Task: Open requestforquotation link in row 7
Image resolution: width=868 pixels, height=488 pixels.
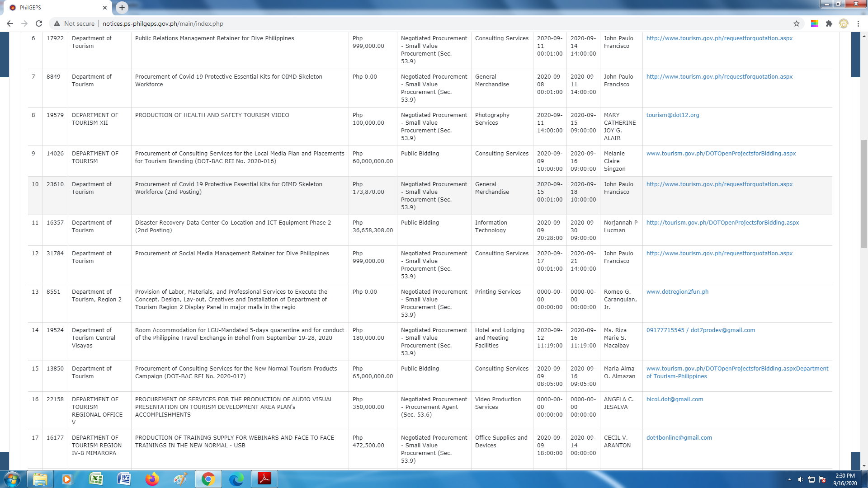Action: [x=719, y=77]
